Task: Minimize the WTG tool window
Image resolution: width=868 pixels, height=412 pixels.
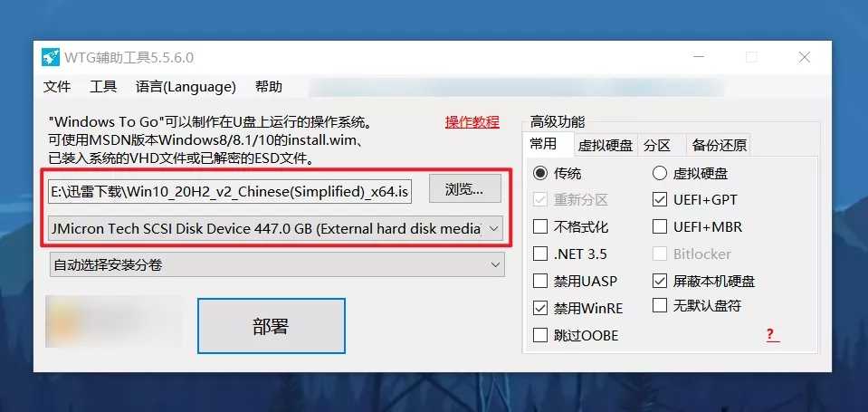Action: click(x=699, y=56)
